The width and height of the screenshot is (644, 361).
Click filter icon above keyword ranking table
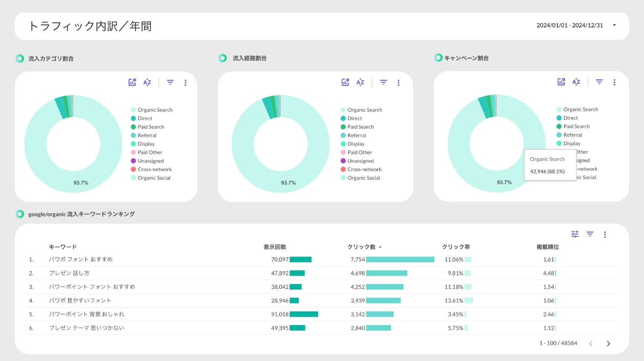590,234
